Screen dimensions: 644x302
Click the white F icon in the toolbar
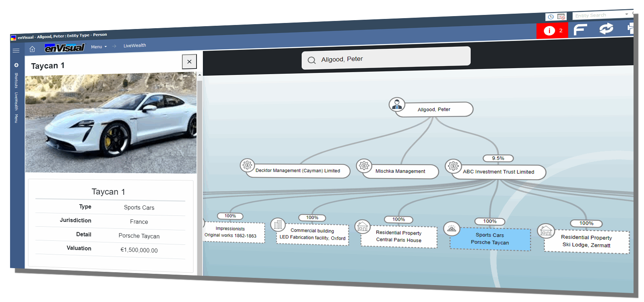(x=580, y=29)
